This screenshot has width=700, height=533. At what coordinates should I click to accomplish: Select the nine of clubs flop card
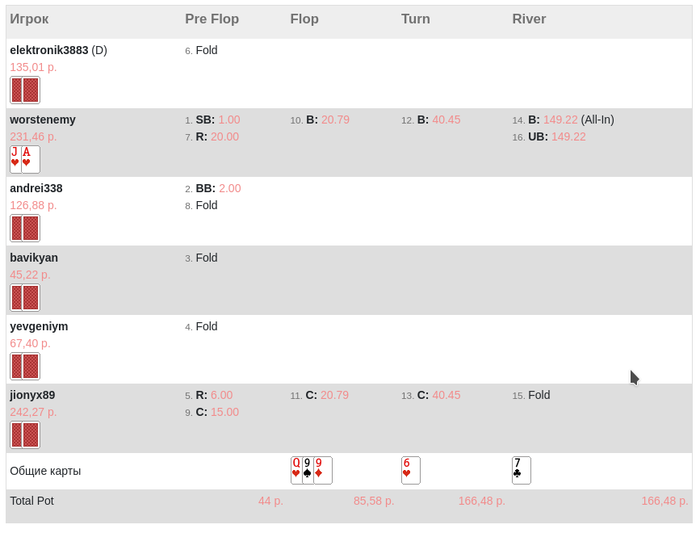308,470
